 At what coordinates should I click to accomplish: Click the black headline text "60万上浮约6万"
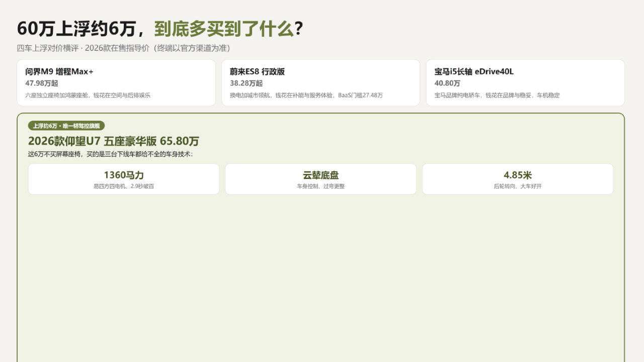point(76,29)
